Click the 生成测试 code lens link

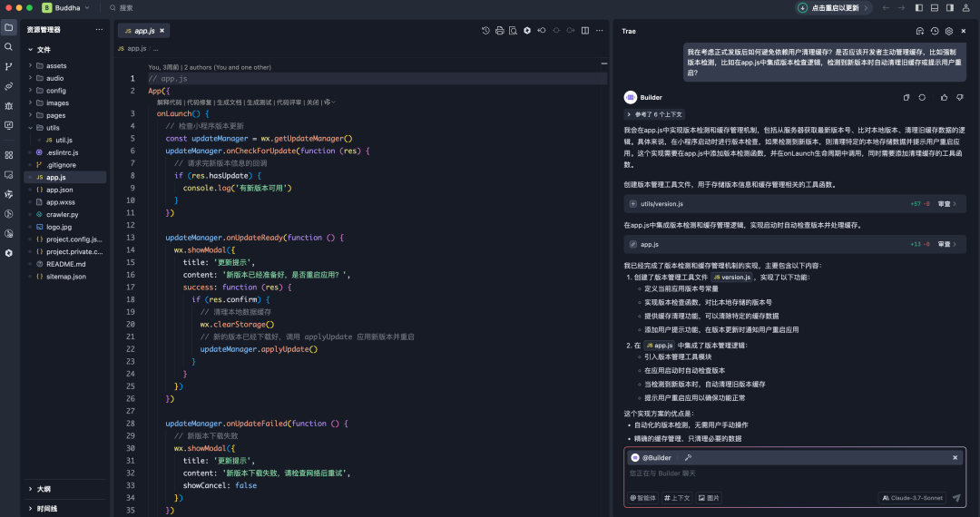[x=260, y=102]
